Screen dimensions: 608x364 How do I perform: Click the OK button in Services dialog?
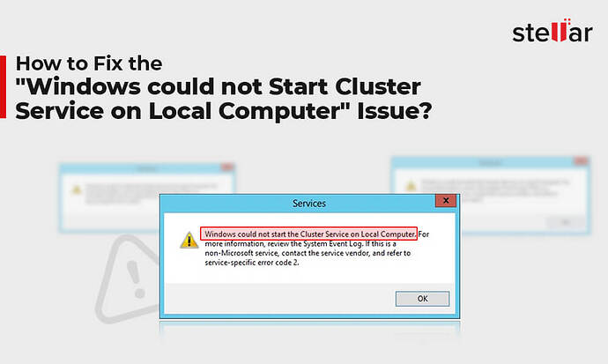point(422,299)
